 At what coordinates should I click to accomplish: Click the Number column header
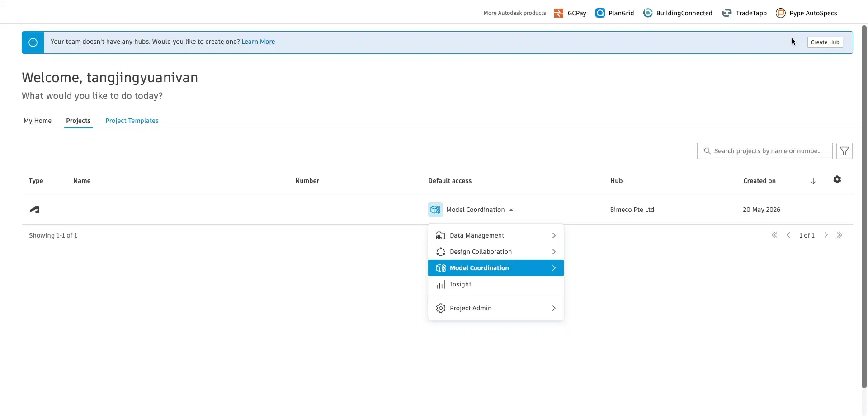pos(307,181)
